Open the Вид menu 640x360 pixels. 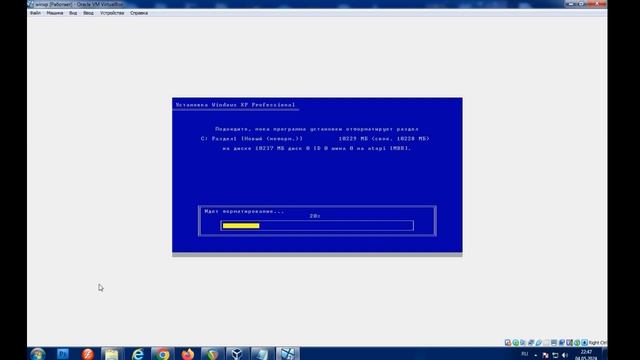[73, 13]
